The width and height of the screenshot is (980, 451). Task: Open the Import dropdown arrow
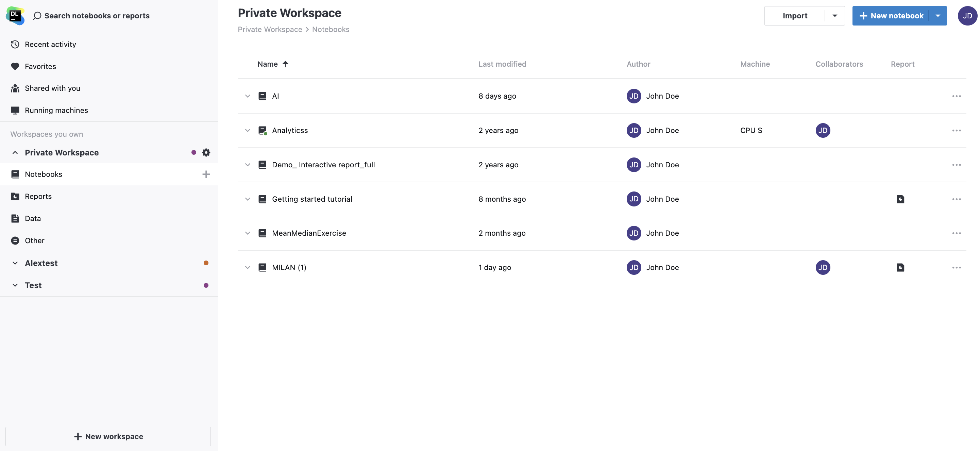[x=835, y=16]
